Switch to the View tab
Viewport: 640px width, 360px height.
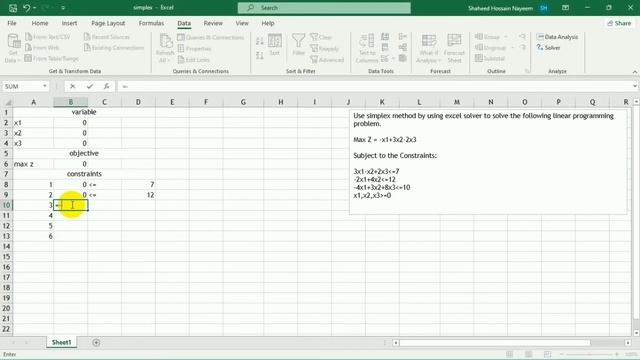point(242,23)
